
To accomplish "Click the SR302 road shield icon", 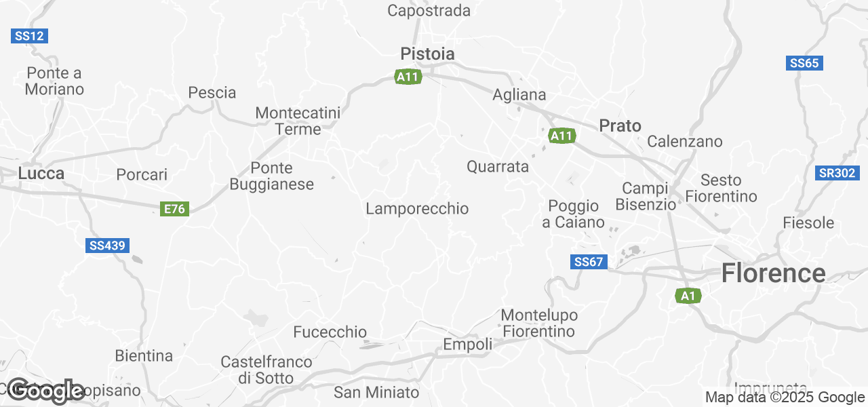I will click(837, 173).
